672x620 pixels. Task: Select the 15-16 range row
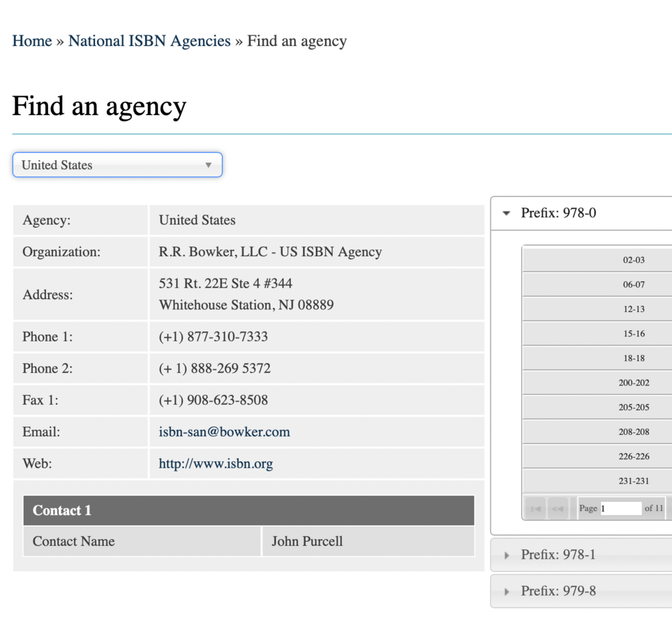pos(633,334)
